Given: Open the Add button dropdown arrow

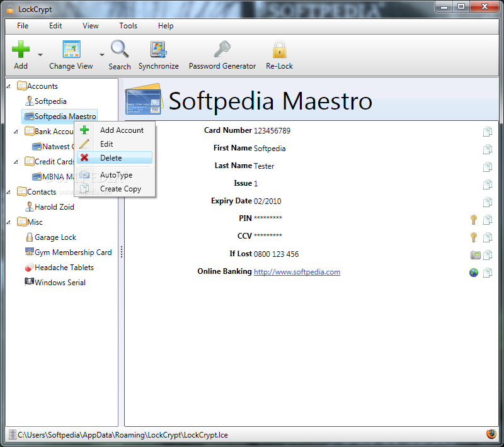Looking at the screenshot, I should pos(40,55).
